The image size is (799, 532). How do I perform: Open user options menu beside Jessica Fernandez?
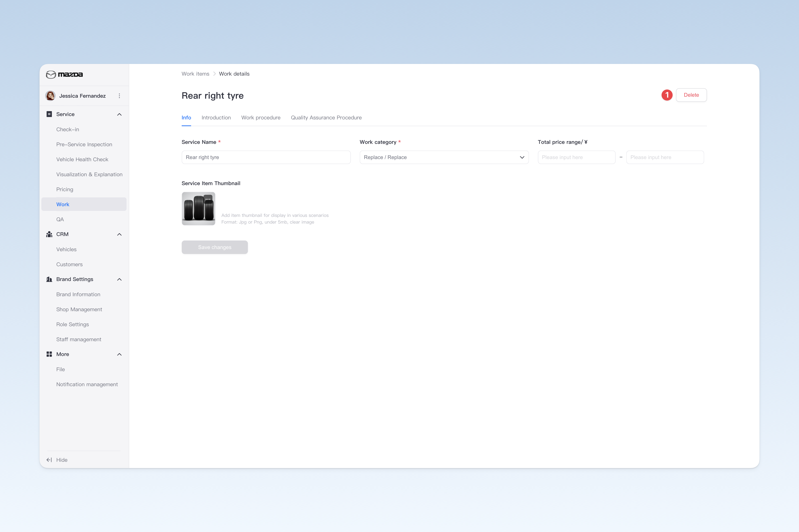[x=119, y=96]
